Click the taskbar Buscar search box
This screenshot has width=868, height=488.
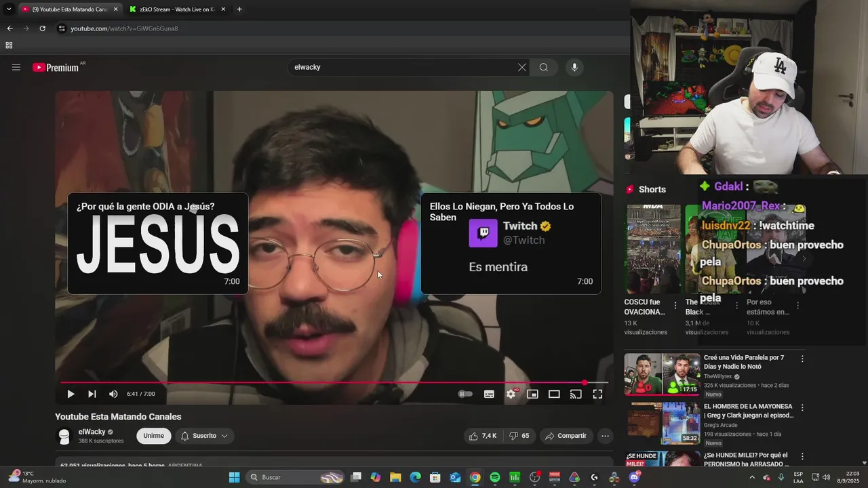295,477
